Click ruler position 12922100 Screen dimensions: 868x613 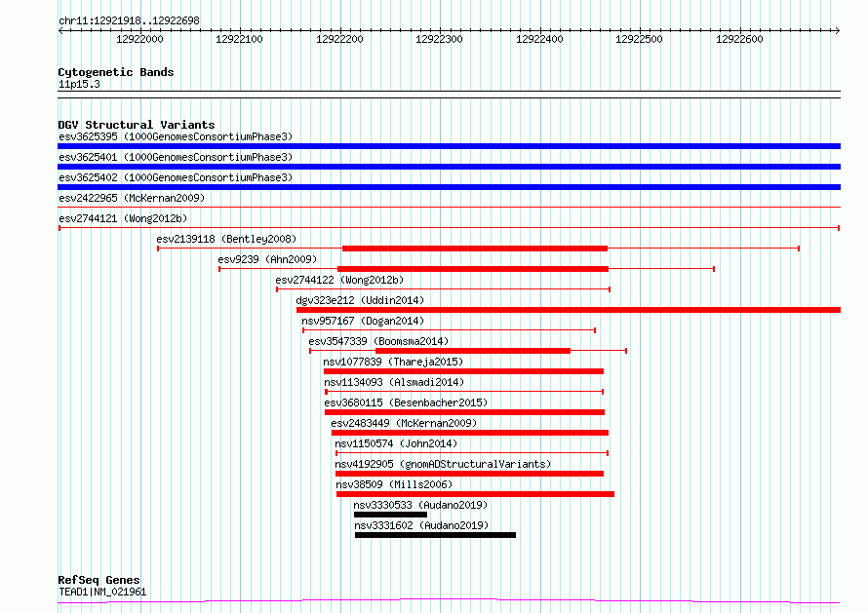point(240,39)
